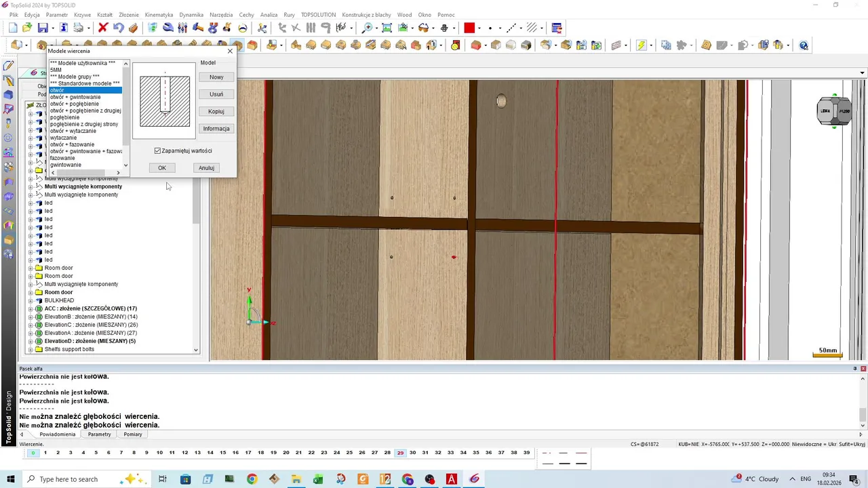Select layer number 29

point(400,453)
